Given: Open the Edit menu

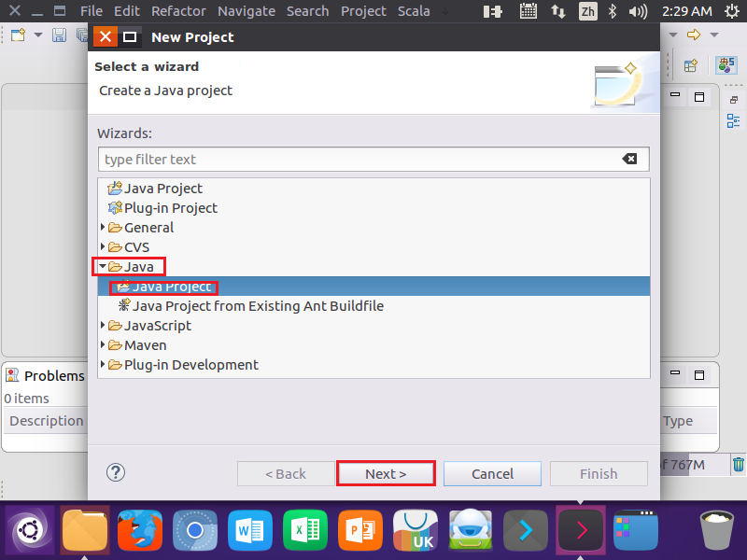Looking at the screenshot, I should click(x=127, y=11).
